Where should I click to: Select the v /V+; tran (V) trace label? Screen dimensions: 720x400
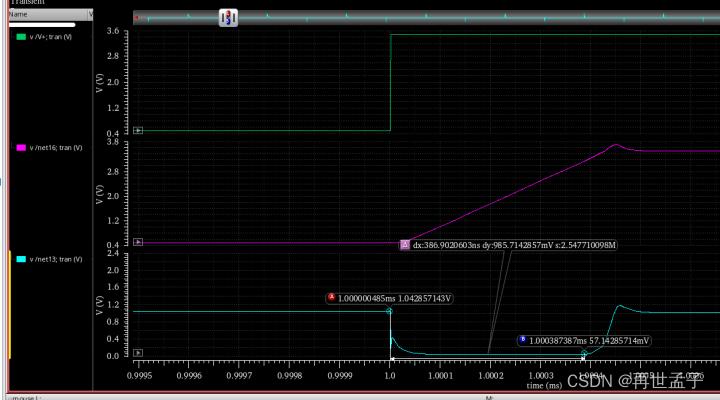[51, 37]
